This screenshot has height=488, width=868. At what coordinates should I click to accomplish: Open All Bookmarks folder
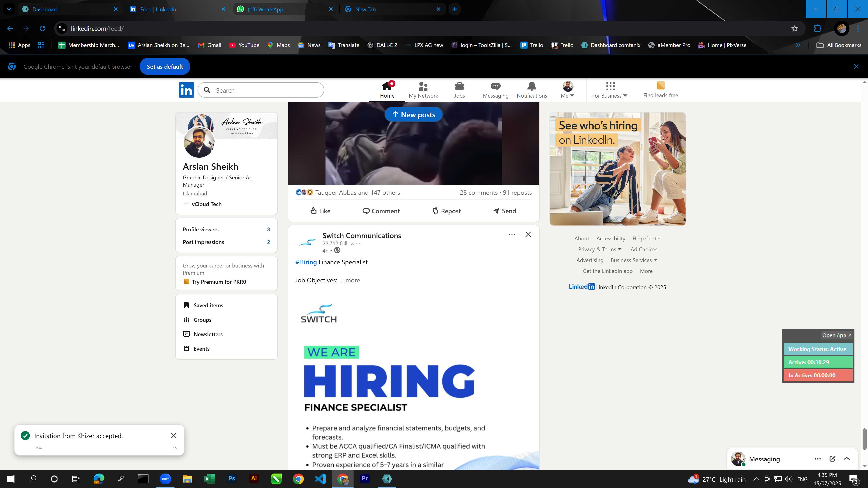[x=839, y=45]
